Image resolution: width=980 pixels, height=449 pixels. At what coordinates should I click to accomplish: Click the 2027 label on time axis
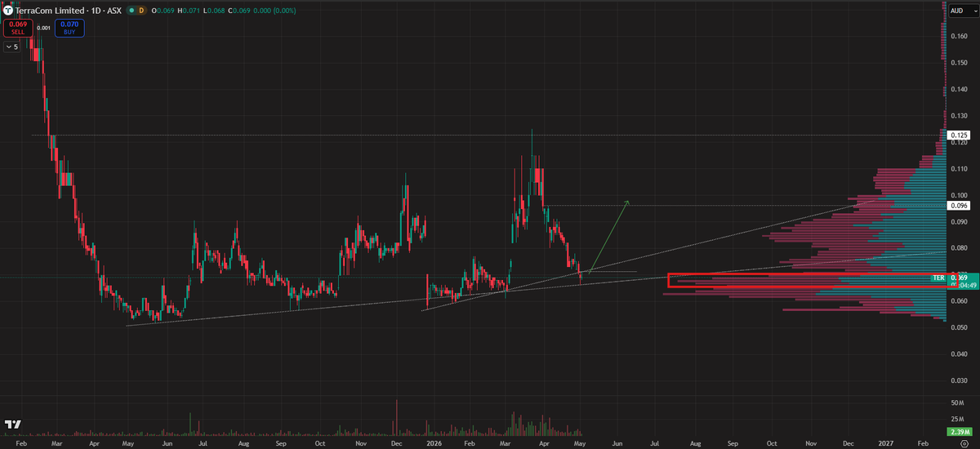coord(885,442)
